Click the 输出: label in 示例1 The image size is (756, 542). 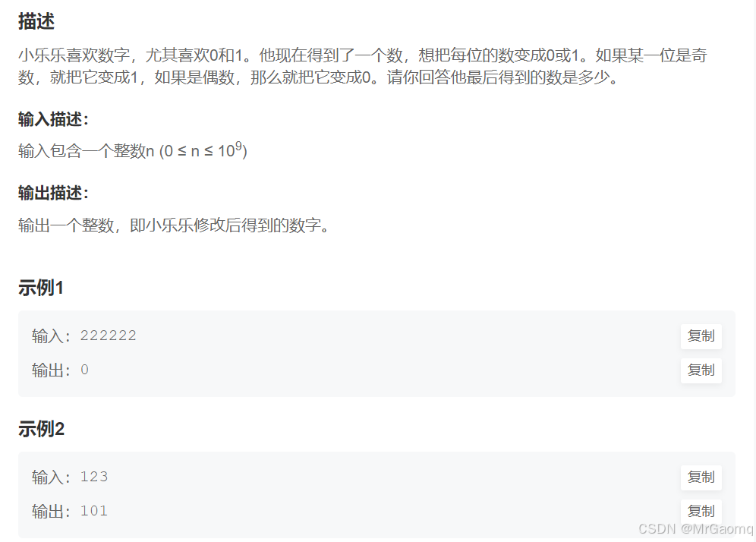click(51, 370)
